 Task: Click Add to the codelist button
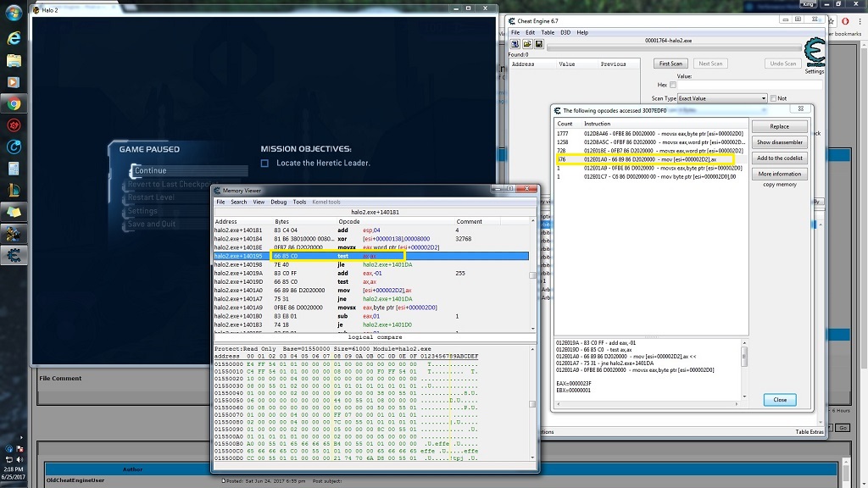pyautogui.click(x=779, y=158)
